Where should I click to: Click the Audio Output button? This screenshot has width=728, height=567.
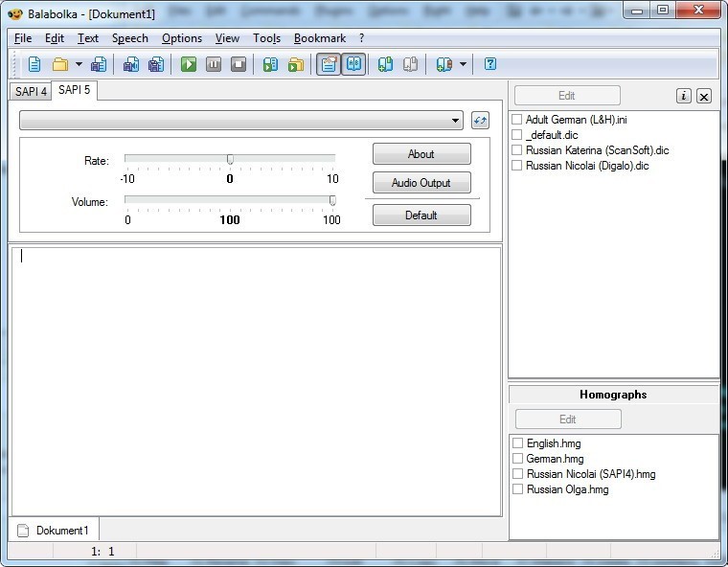coord(421,183)
